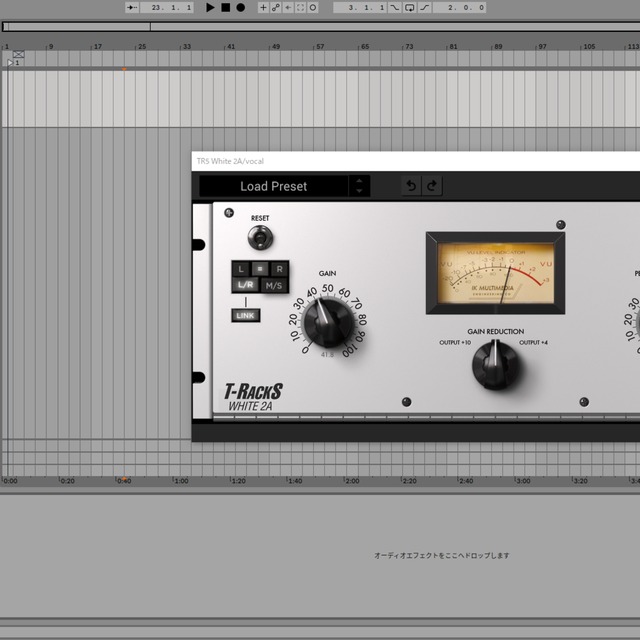
Task: Switch to M/S processing mode
Action: point(274,285)
